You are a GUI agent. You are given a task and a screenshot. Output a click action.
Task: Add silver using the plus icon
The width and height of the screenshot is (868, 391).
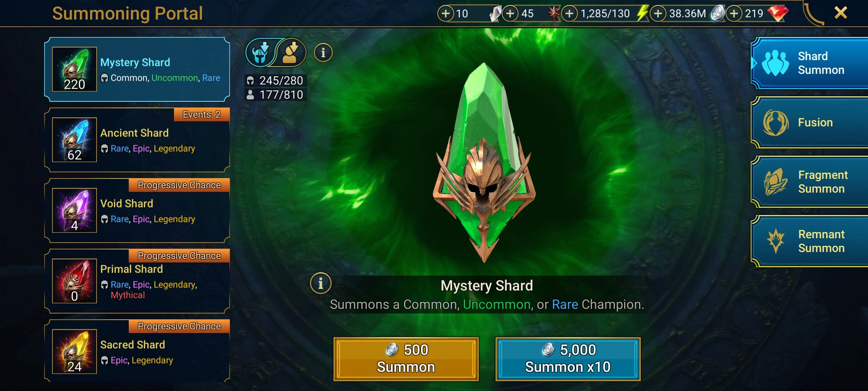pyautogui.click(x=658, y=14)
